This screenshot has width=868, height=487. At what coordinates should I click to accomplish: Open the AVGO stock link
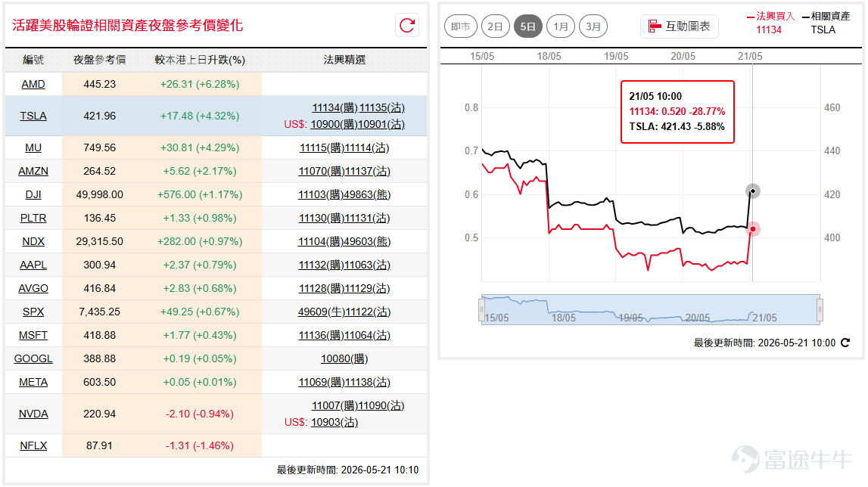[x=33, y=288]
